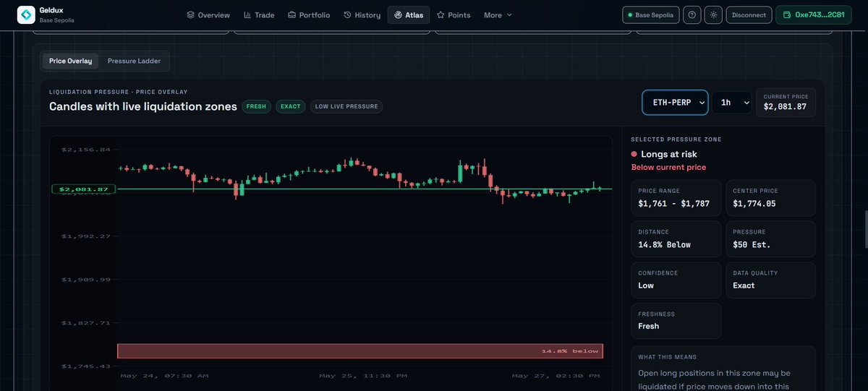Image resolution: width=868 pixels, height=391 pixels.
Task: Click the Base Sepolia network button
Action: coord(650,14)
